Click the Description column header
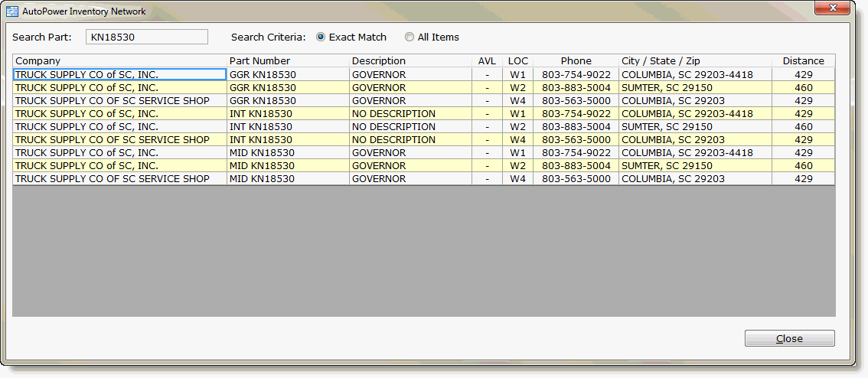The height and width of the screenshot is (378, 868). [410, 61]
